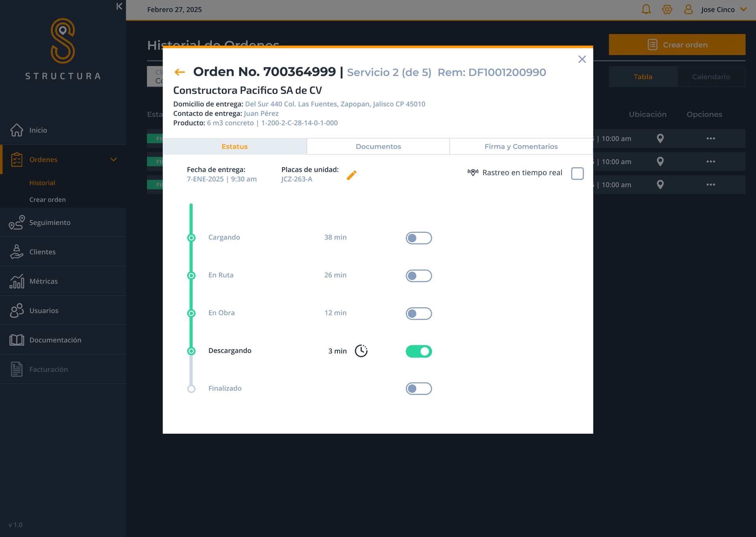Open Seguimiento from sidebar

[x=50, y=223]
